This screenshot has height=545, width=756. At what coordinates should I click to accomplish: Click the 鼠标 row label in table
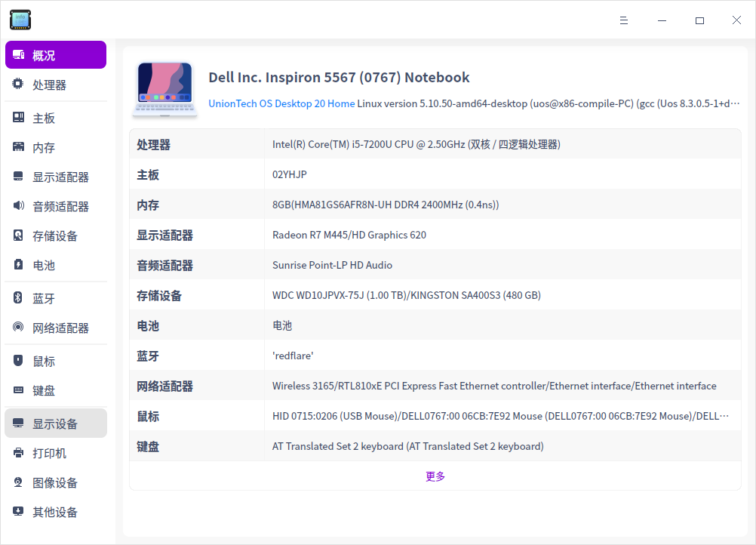point(148,416)
